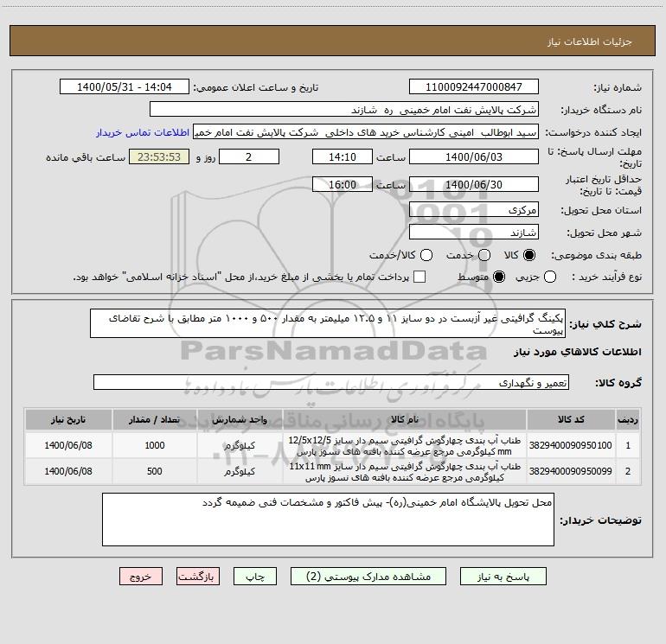Viewport: 666px width, 644px height.
Task: Click the ایجاد کننده درخواست field
Action: click(x=366, y=131)
